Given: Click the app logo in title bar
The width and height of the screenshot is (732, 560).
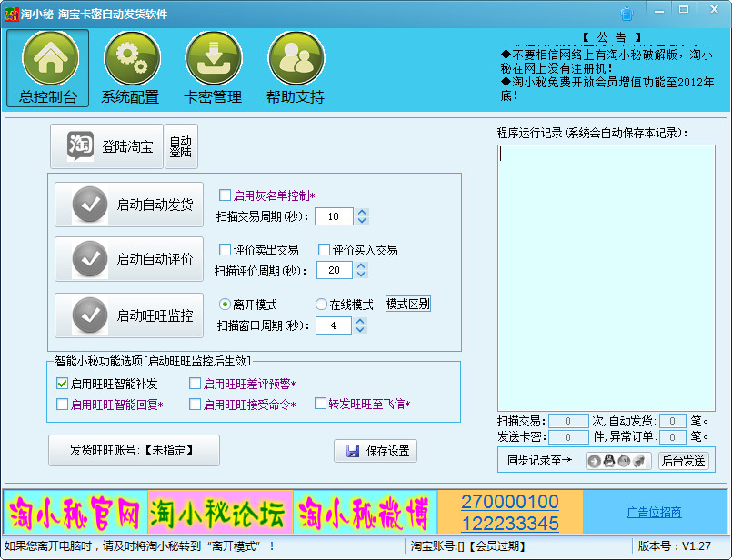Looking at the screenshot, I should click(x=11, y=14).
